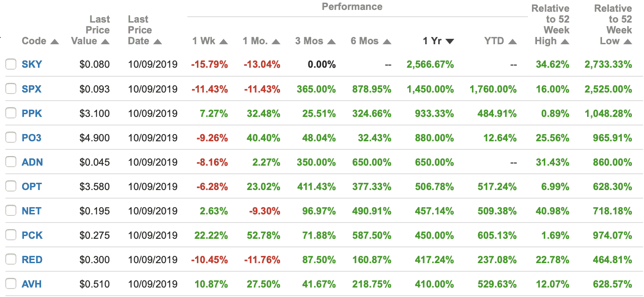Image resolution: width=644 pixels, height=297 pixels.
Task: Click the YTD column header label
Action: tap(494, 41)
